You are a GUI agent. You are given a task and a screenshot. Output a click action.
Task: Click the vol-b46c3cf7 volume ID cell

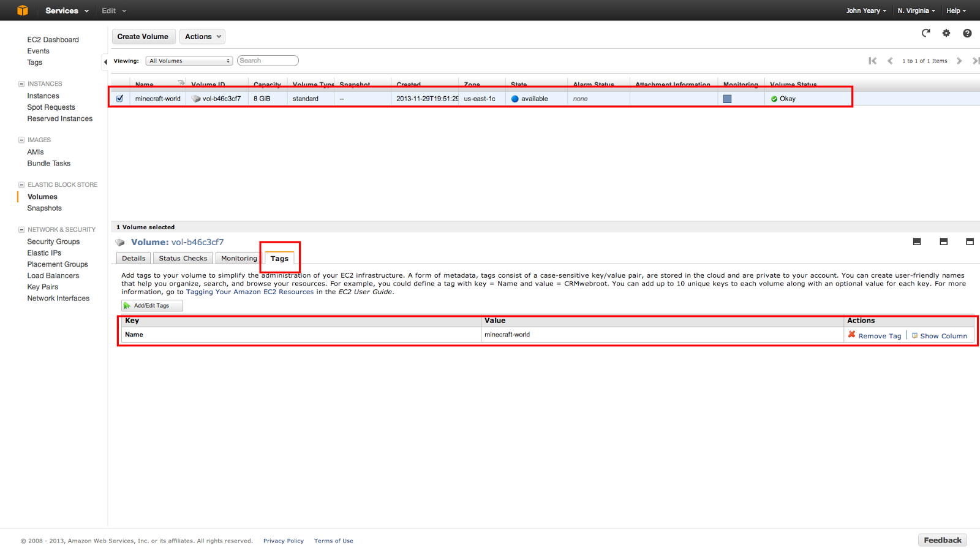[217, 99]
